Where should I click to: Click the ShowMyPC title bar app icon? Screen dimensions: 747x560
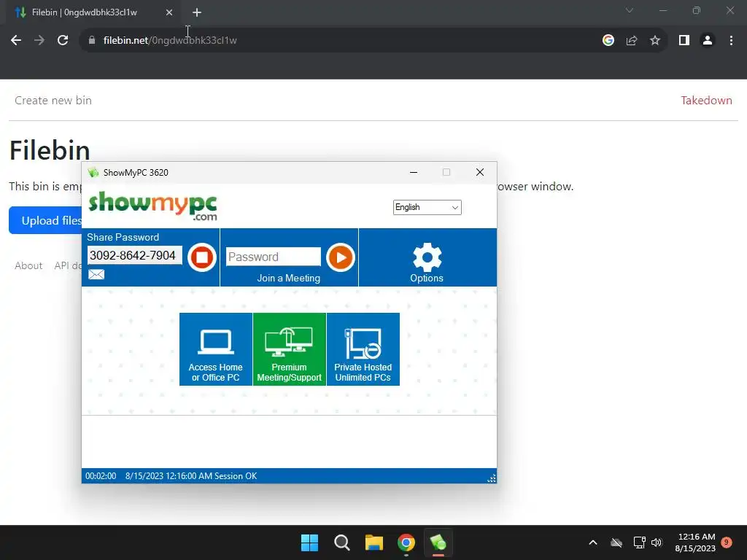pos(93,172)
